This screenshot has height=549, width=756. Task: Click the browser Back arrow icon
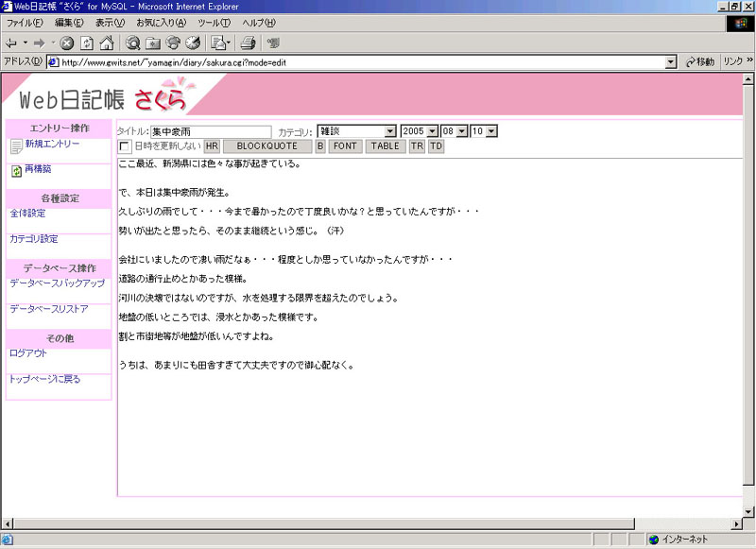tap(10, 43)
